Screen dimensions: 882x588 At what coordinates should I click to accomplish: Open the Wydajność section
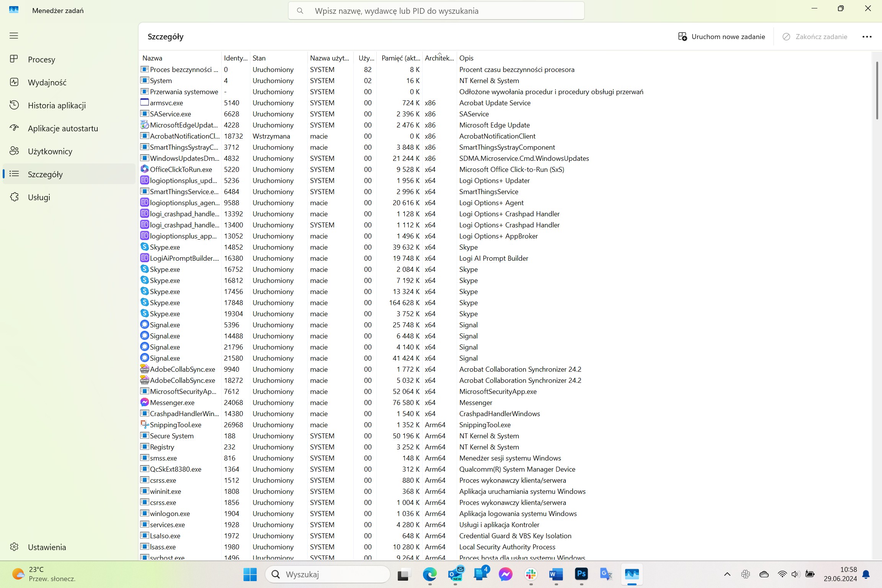(69, 82)
